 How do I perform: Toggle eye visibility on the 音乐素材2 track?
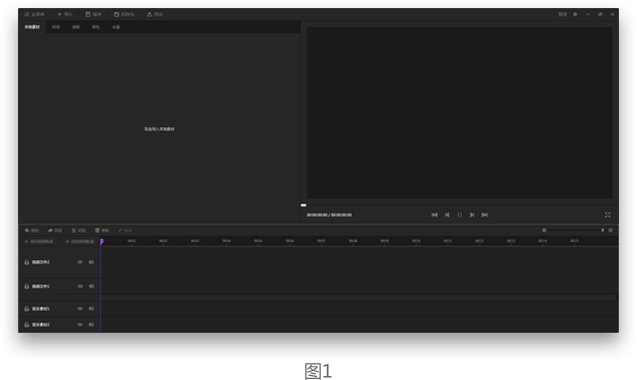[x=80, y=325]
